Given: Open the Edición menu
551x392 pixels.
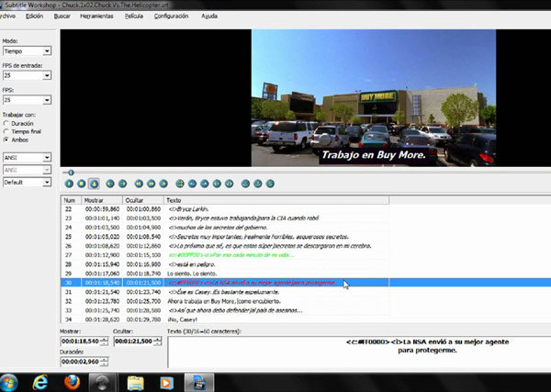Looking at the screenshot, I should [x=35, y=17].
